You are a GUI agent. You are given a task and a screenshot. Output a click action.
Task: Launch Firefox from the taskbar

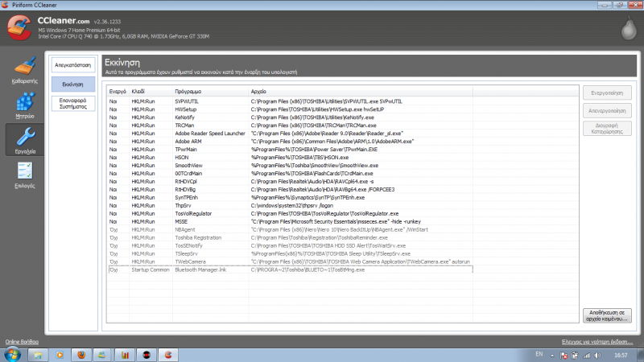[81, 355]
